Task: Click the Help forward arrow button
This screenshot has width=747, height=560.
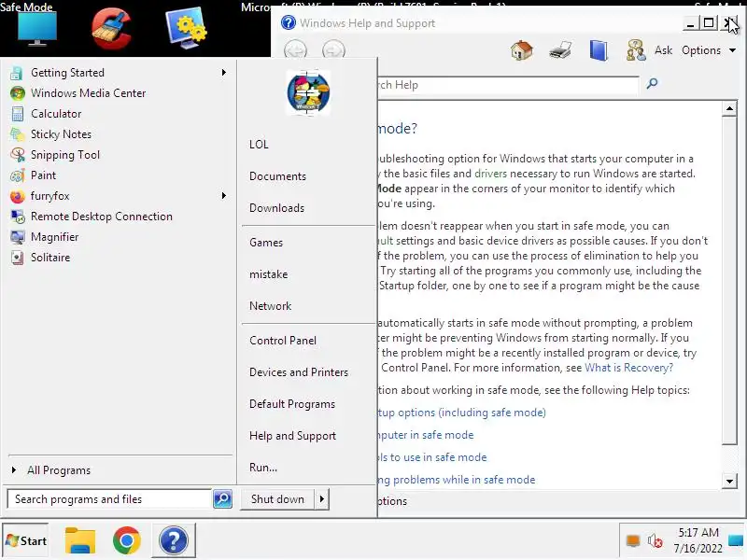Action: tap(333, 50)
